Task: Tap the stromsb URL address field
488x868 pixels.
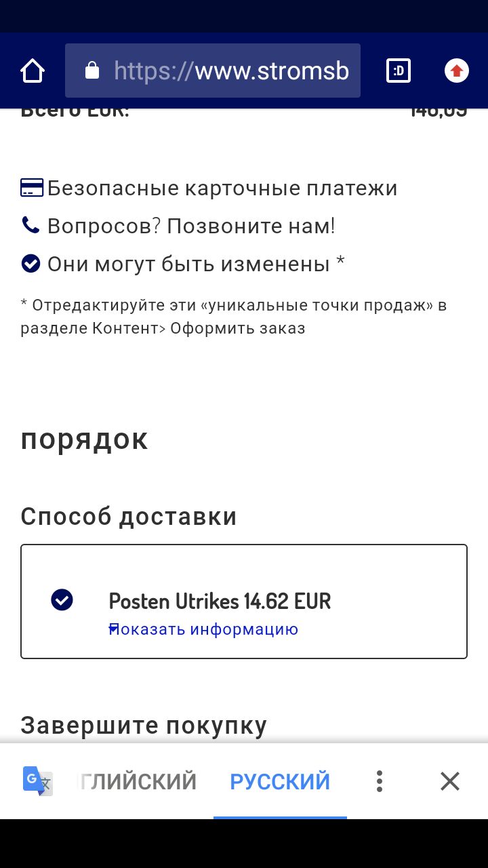Action: coord(230,71)
